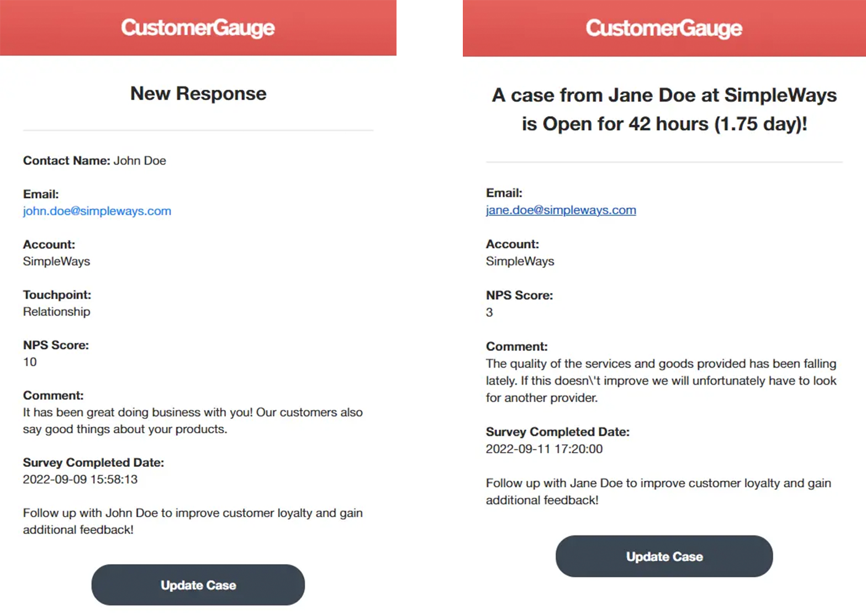Click the New Response heading

(198, 93)
